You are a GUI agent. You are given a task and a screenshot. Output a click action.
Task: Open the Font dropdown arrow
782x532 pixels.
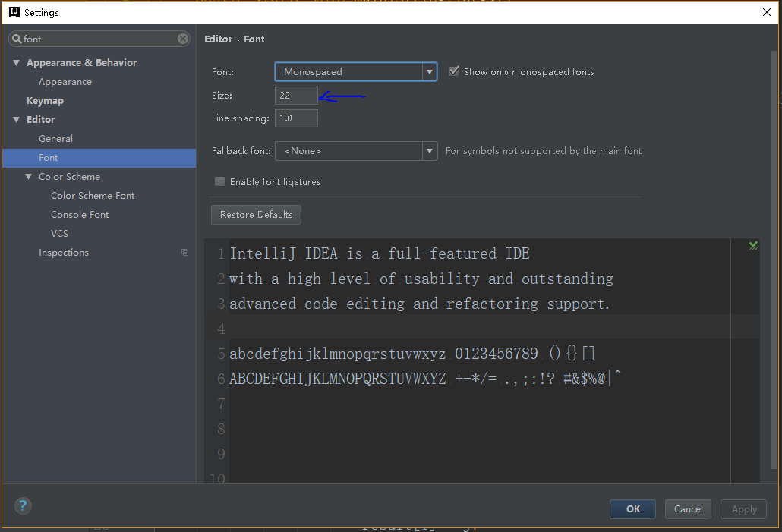click(x=430, y=72)
